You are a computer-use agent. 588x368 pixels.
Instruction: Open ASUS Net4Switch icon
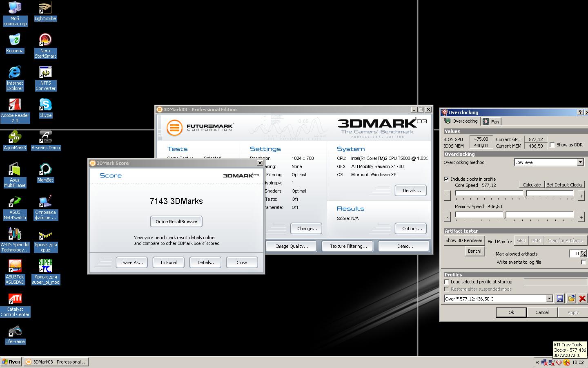[x=15, y=207]
